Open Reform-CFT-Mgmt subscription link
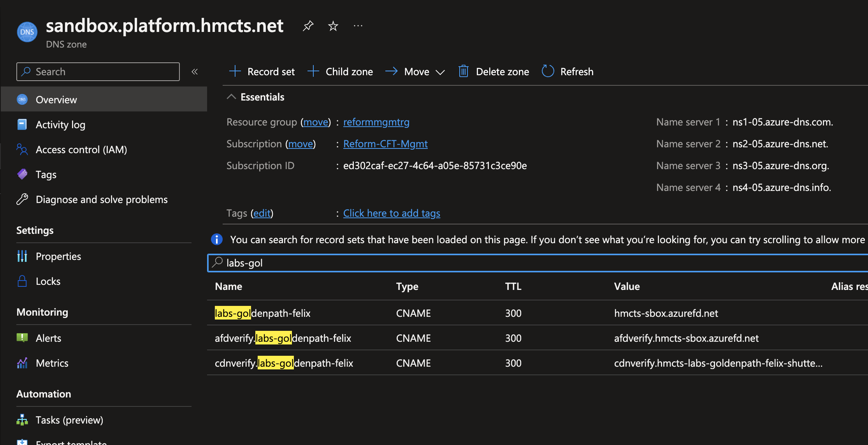 click(x=385, y=143)
